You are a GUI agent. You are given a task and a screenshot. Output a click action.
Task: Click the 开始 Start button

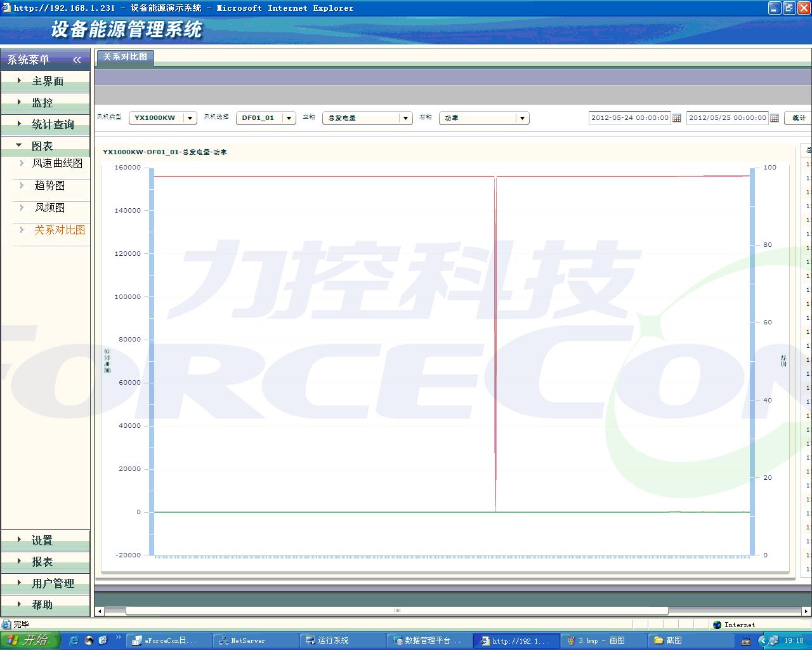click(30, 640)
